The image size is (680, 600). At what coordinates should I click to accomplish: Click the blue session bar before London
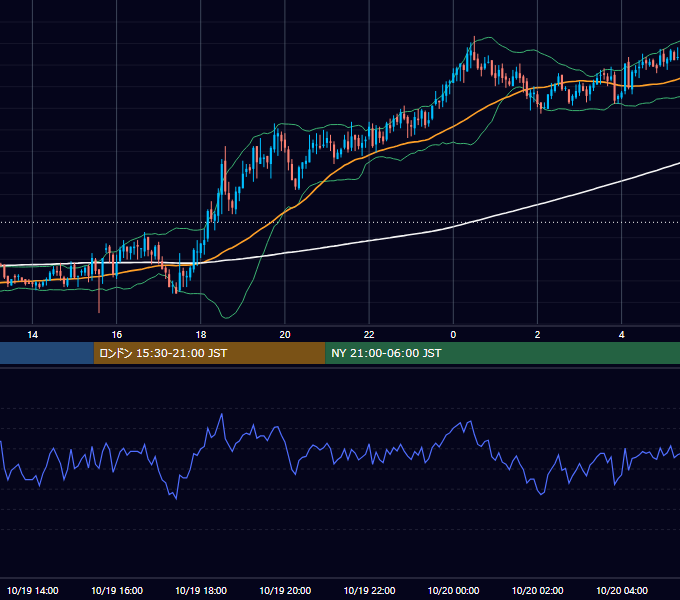[47, 353]
